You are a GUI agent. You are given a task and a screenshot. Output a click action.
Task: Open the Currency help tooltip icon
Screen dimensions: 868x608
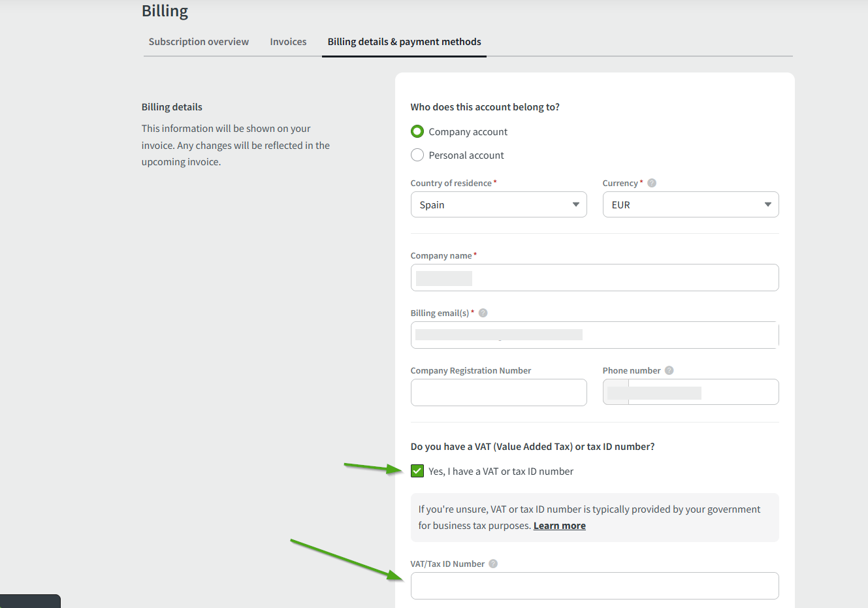click(x=651, y=183)
